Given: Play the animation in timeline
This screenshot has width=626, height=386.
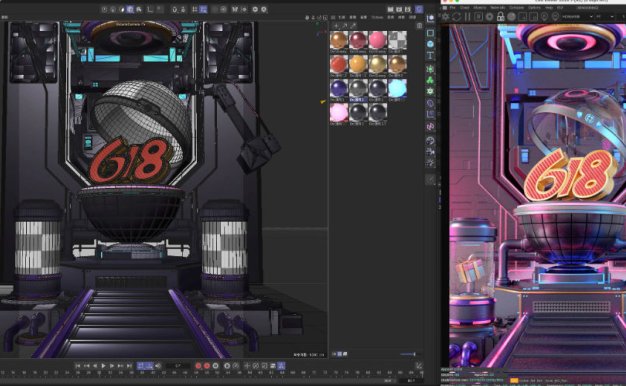Looking at the screenshot, I should point(103,366).
